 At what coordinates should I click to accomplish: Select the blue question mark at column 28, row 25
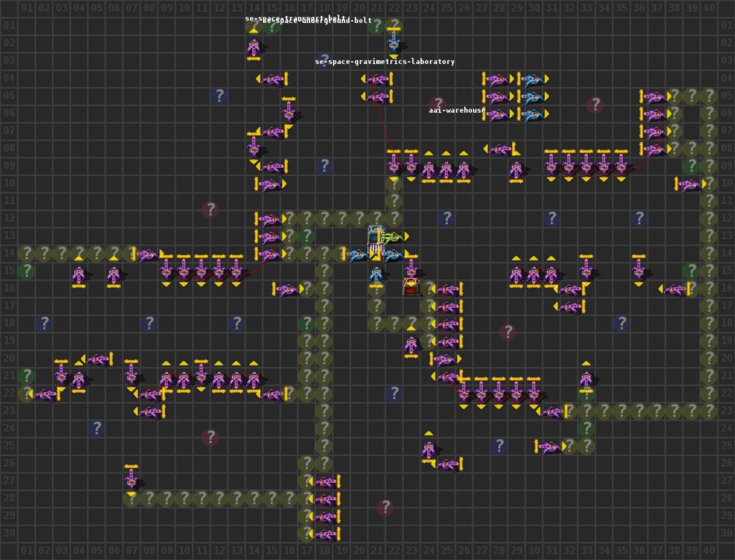coord(499,446)
